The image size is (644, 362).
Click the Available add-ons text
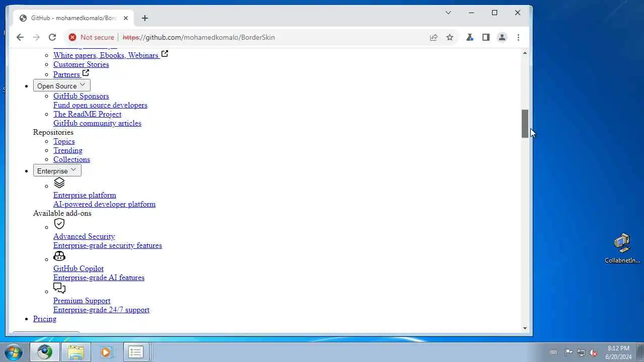[62, 213]
